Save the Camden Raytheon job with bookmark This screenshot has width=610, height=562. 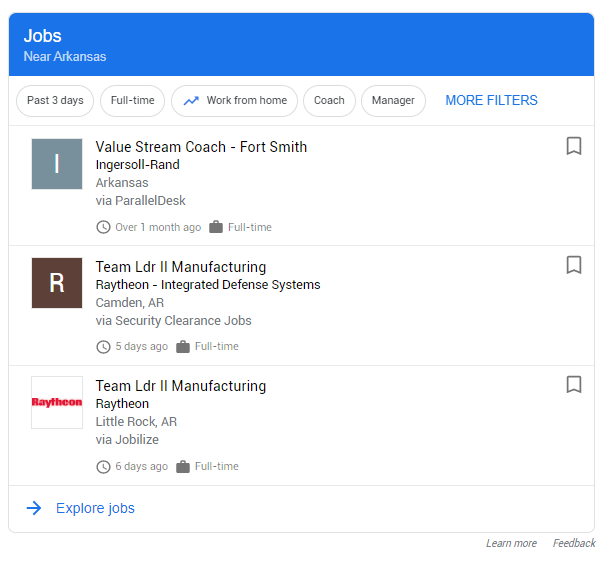pyautogui.click(x=574, y=265)
